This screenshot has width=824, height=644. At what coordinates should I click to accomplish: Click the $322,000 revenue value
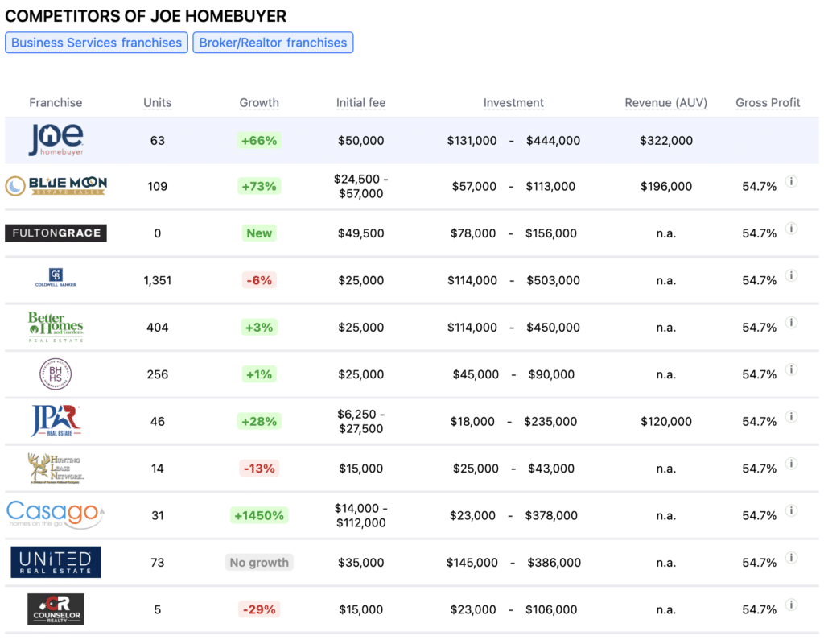click(665, 140)
